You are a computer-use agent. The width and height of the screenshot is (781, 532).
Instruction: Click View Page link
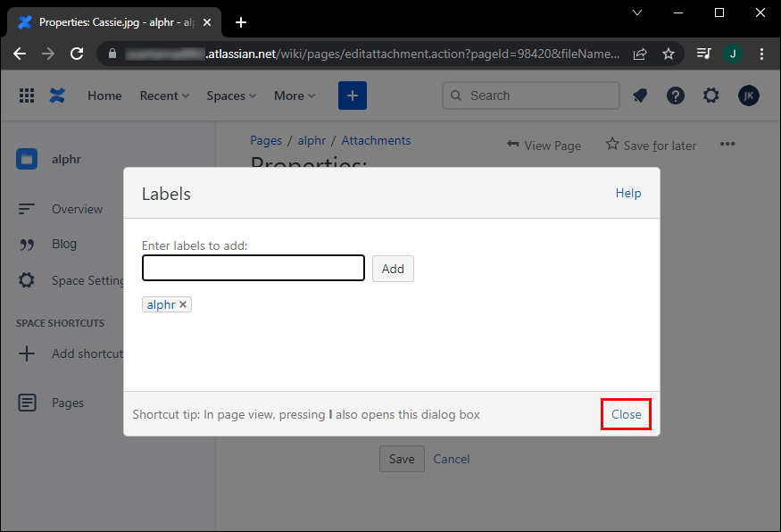(544, 145)
